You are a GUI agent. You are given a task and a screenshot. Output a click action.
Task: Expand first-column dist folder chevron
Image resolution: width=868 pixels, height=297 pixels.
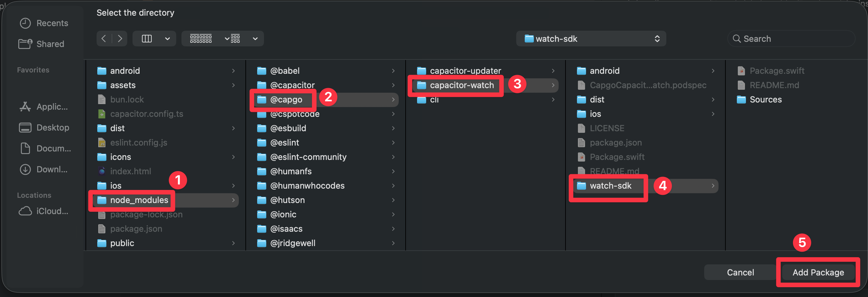tap(233, 129)
